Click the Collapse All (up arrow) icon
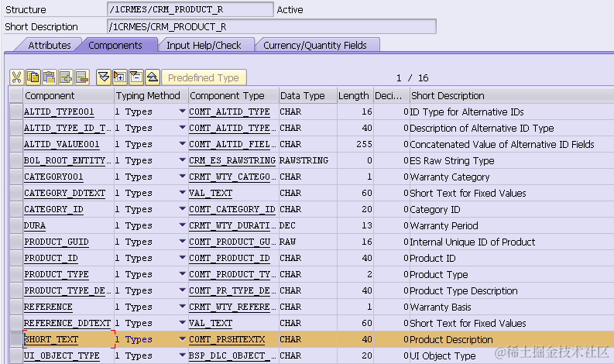Image resolution: width=614 pixels, height=364 pixels. click(153, 77)
